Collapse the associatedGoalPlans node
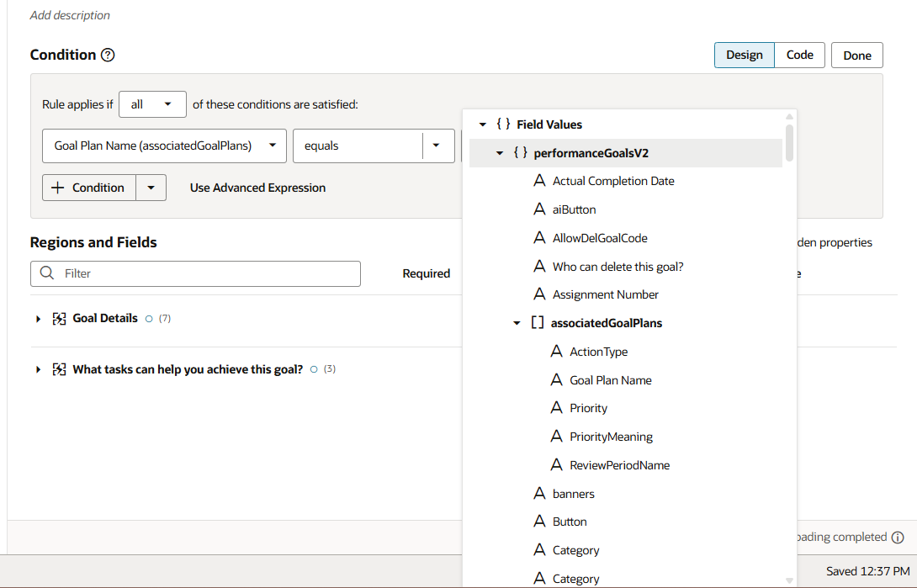The image size is (917, 588). coord(517,323)
